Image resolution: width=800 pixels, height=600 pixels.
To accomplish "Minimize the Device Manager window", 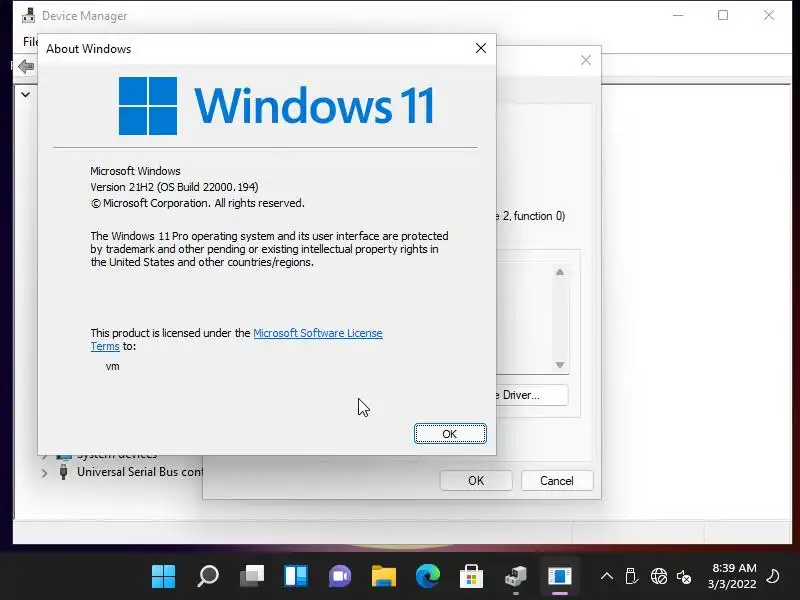I will point(678,15).
